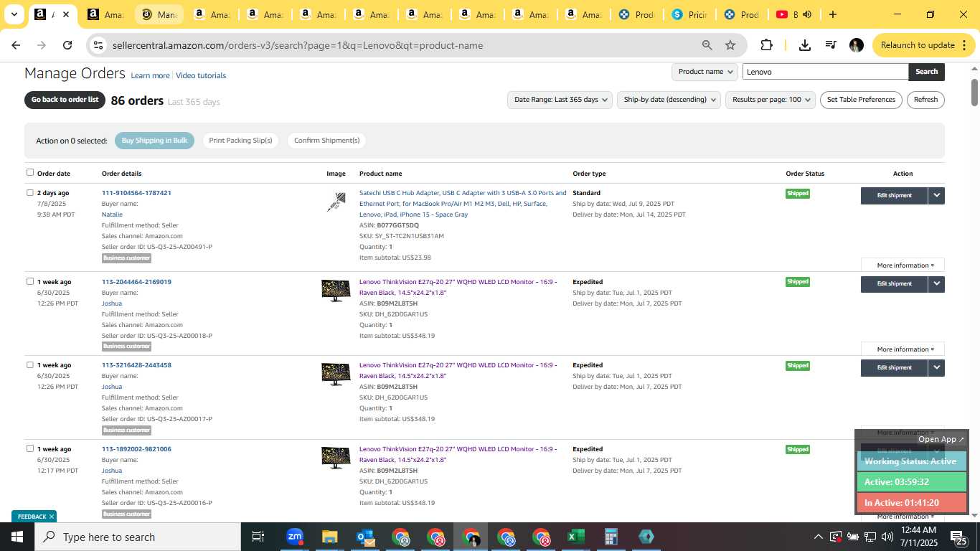Open Excel from taskbar
Viewport: 980px width, 551px height.
(x=576, y=537)
